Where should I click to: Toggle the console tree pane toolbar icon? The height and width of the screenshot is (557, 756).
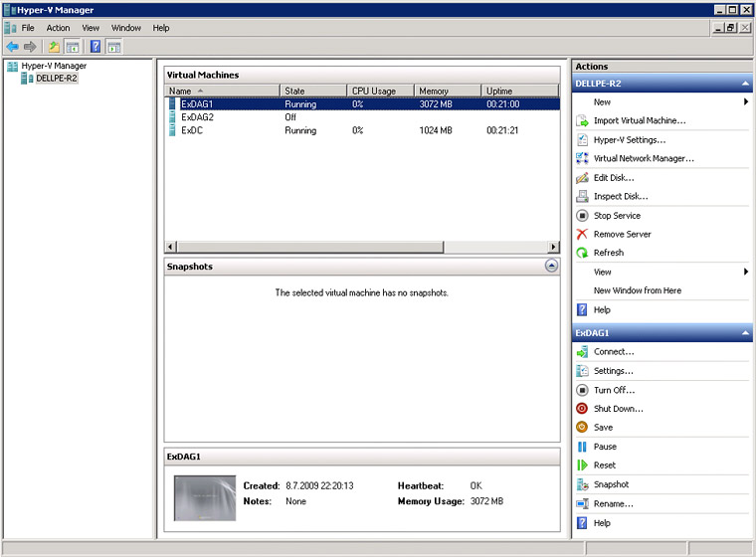73,47
